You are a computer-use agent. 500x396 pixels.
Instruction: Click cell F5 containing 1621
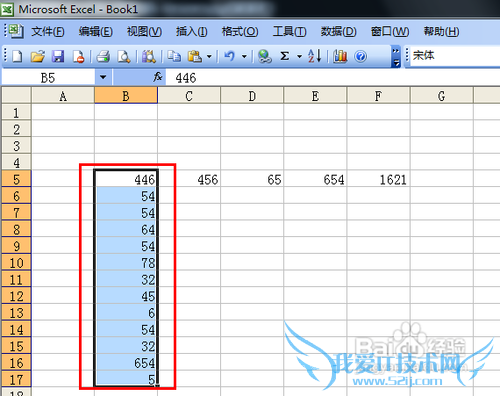378,179
